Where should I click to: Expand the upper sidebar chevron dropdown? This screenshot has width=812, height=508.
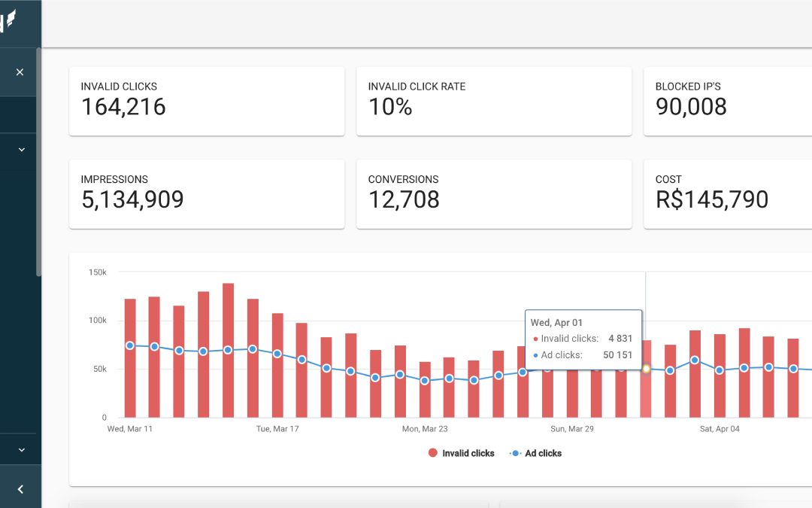point(22,150)
